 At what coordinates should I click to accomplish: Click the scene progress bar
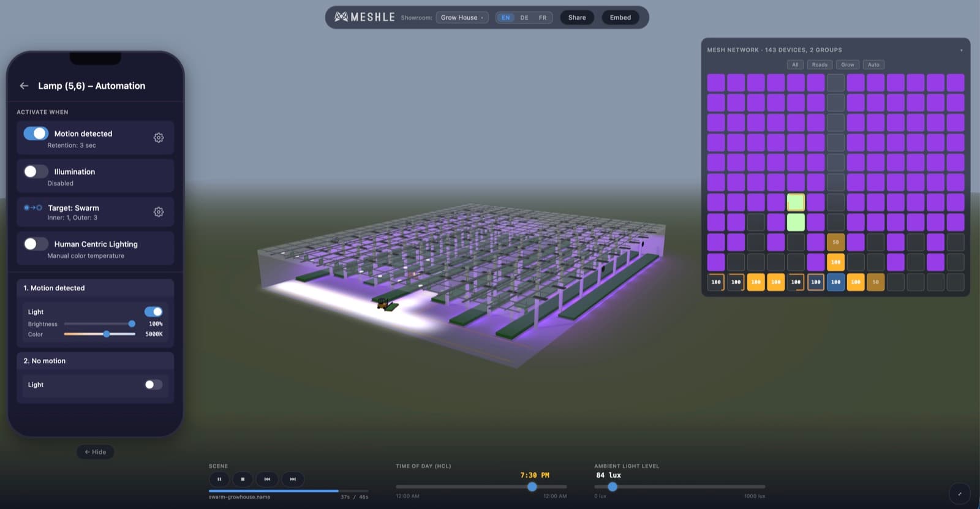pos(288,491)
